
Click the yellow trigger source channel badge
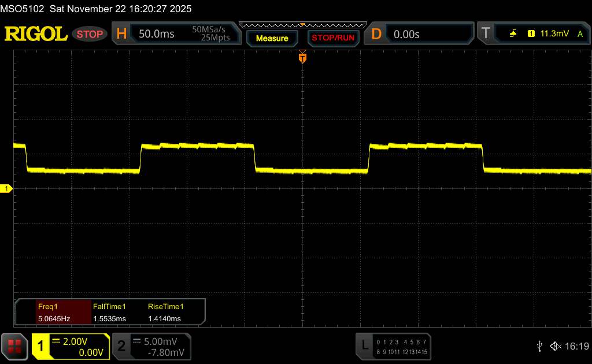(x=531, y=34)
